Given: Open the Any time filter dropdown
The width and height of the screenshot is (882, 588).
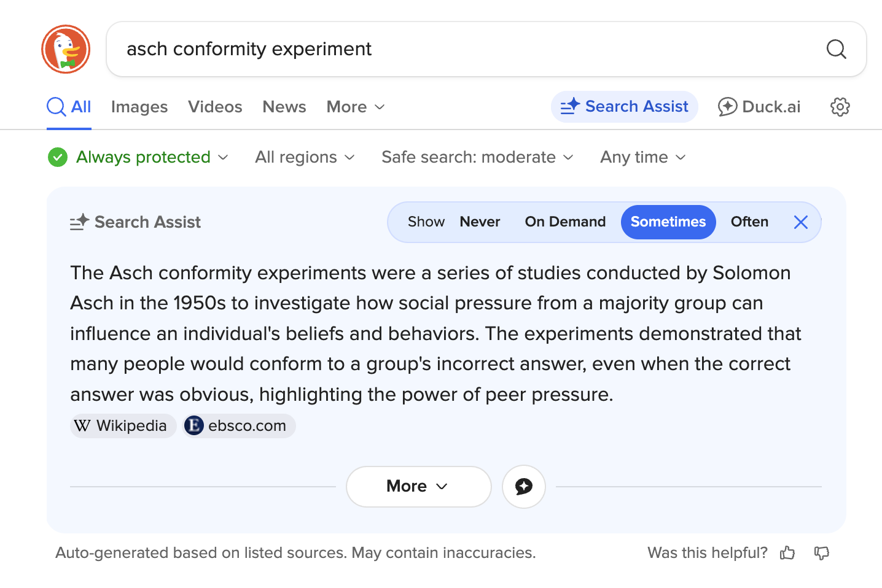Looking at the screenshot, I should (x=642, y=158).
